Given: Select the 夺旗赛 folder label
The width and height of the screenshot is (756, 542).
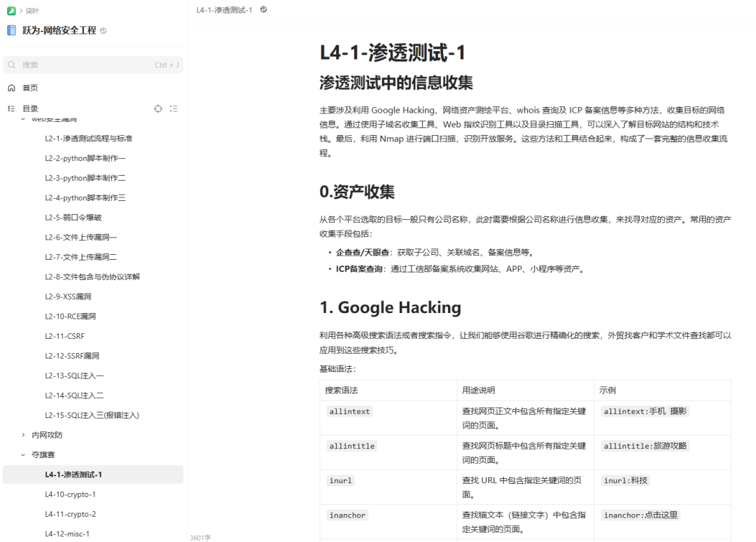Looking at the screenshot, I should pyautogui.click(x=43, y=454).
